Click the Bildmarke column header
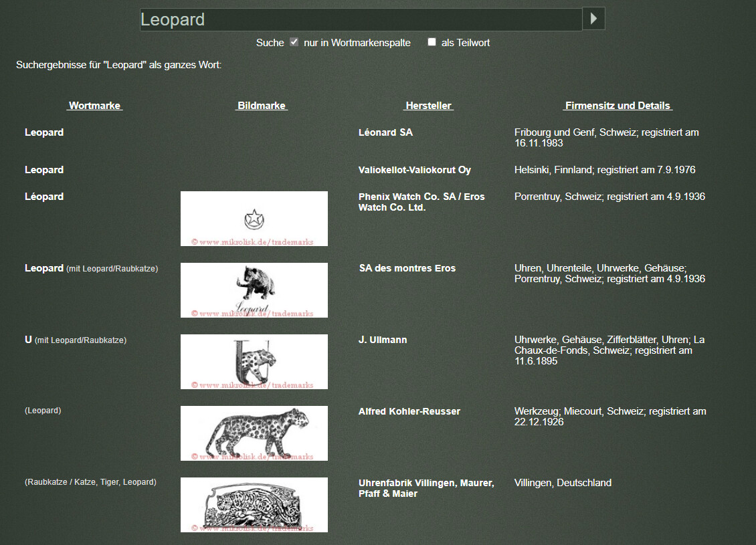 click(x=262, y=106)
